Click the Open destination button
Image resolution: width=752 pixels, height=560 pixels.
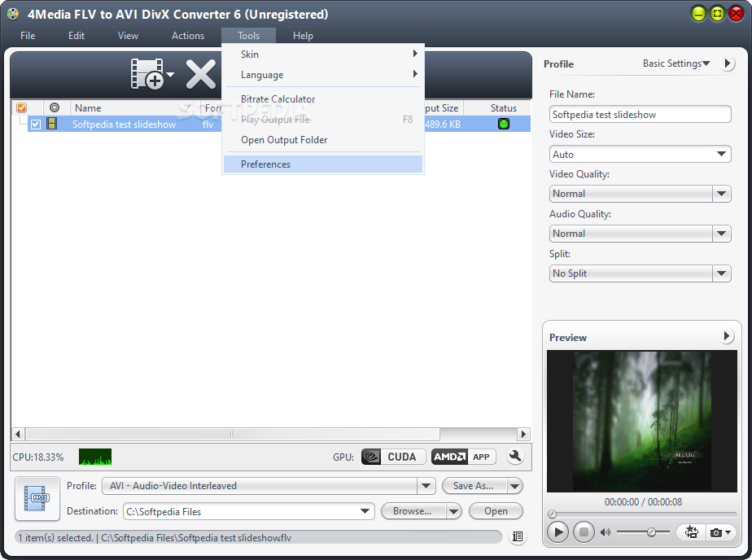[496, 511]
